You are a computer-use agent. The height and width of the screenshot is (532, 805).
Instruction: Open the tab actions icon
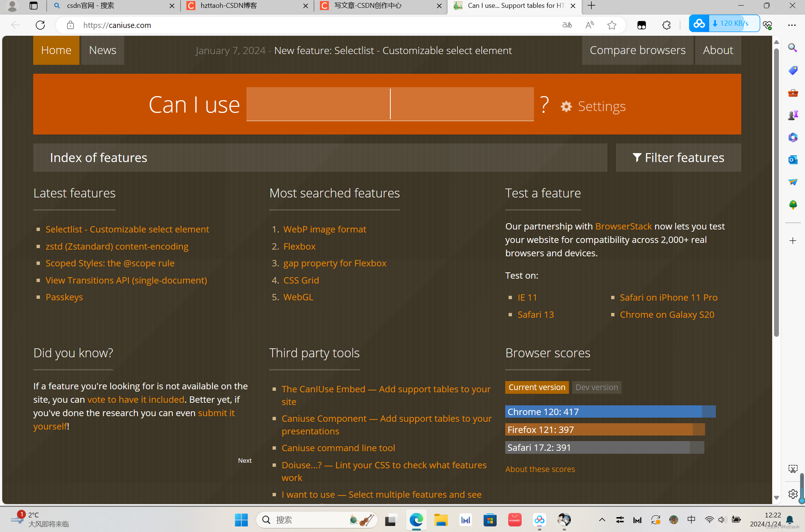(34, 6)
